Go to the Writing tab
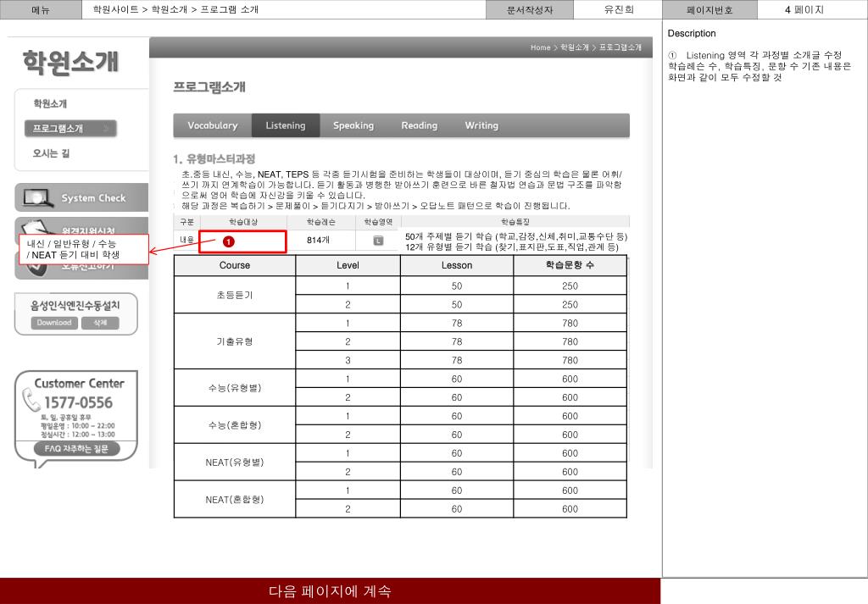This screenshot has height=604, width=868. coord(481,125)
